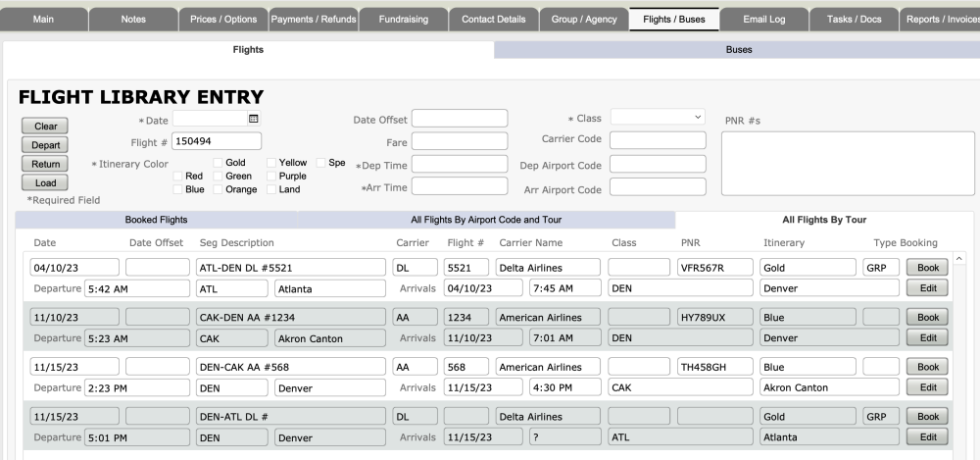Click the departure time 5:23 AM
The height and width of the screenshot is (460, 980).
point(137,338)
